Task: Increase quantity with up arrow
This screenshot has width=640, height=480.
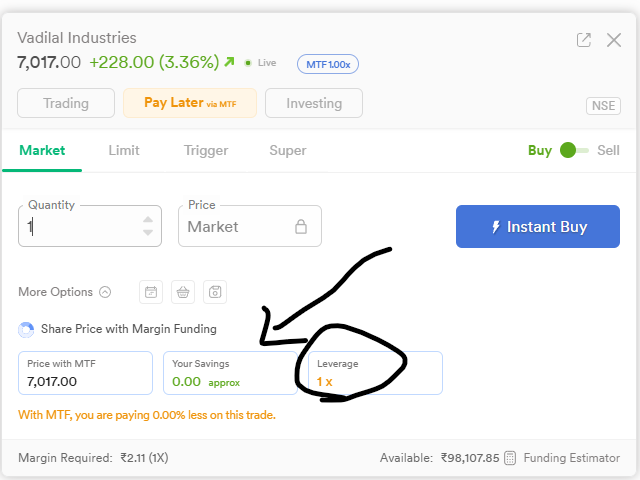Action: 148,220
